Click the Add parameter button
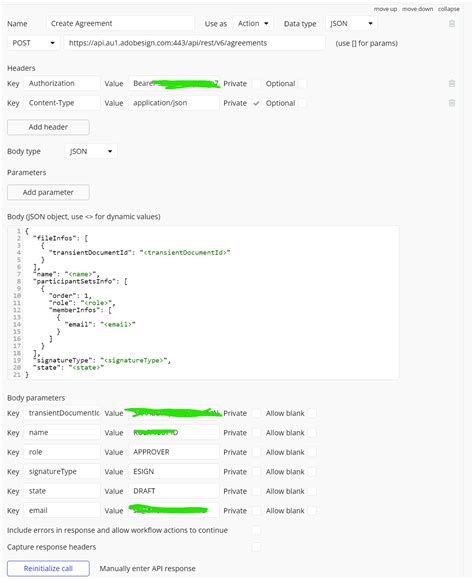Viewport: 474px width, 580px height. coord(48,192)
